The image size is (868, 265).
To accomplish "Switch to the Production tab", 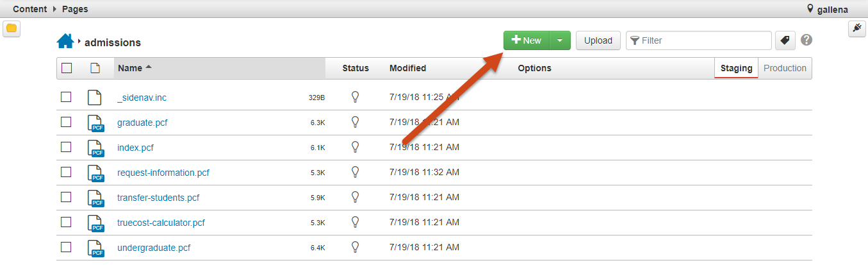I will pos(785,68).
